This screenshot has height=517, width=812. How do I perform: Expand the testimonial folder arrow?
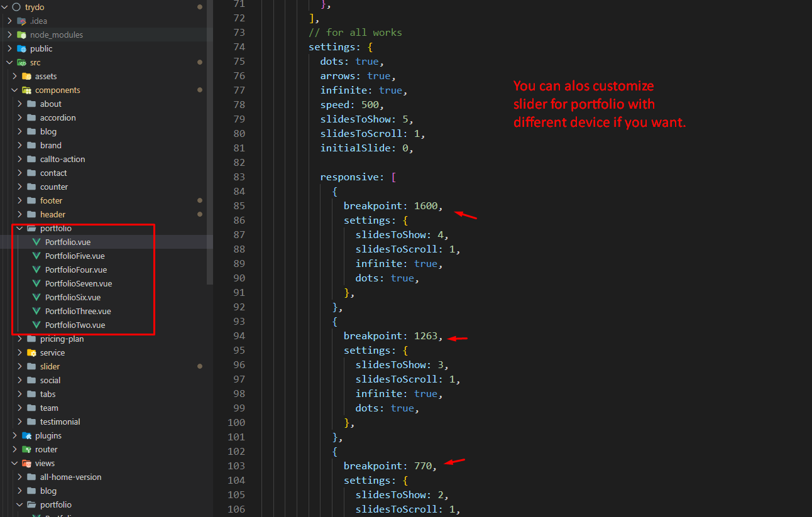pos(19,422)
